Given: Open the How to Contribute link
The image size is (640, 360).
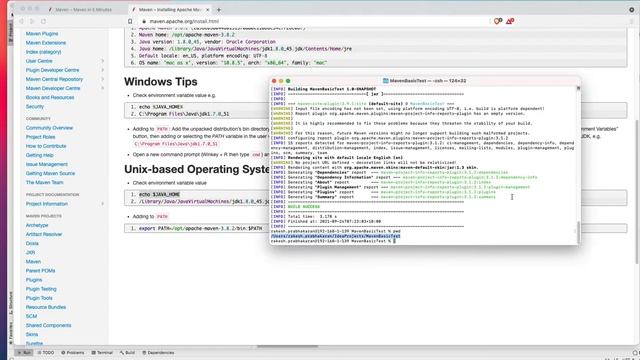Looking at the screenshot, I should (46, 146).
